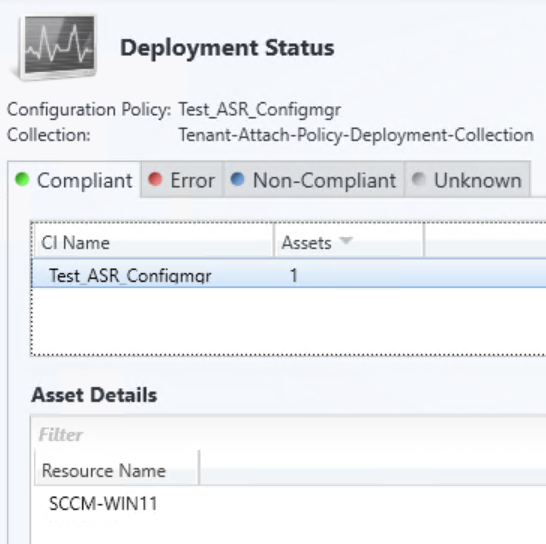Click the red Error status dot

(x=155, y=179)
